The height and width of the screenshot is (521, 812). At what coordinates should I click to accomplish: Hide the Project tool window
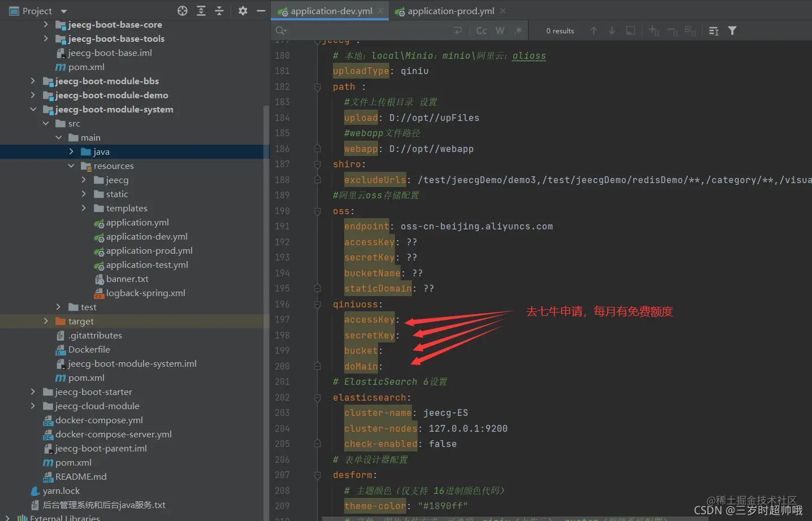click(260, 11)
